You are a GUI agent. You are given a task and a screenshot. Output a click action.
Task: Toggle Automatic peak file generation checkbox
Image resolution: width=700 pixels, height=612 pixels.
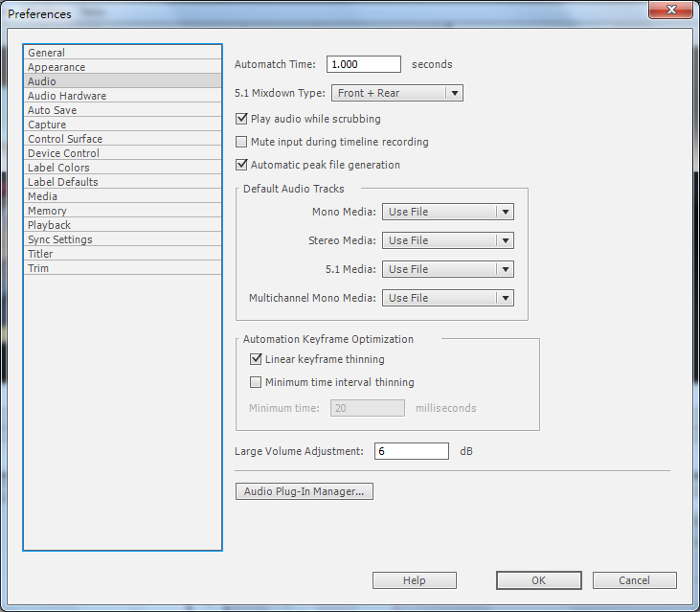coord(241,165)
